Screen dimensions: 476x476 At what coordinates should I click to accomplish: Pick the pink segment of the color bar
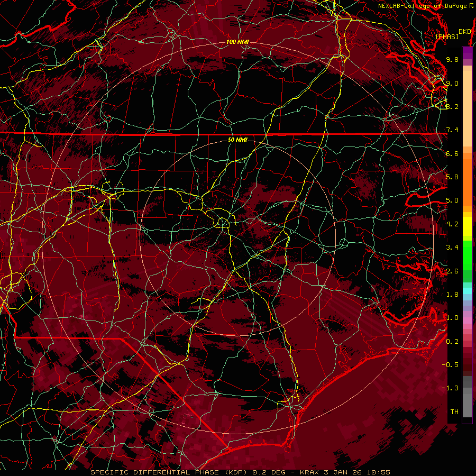[x=467, y=321]
